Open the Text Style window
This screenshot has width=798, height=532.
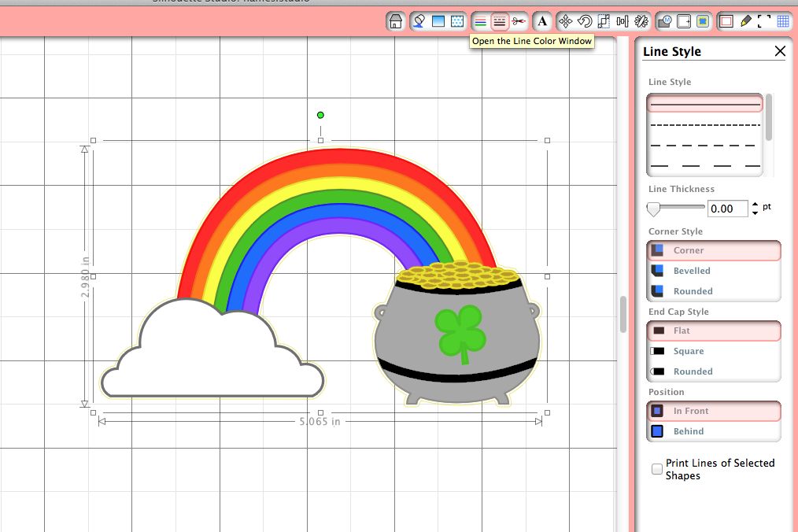542,21
